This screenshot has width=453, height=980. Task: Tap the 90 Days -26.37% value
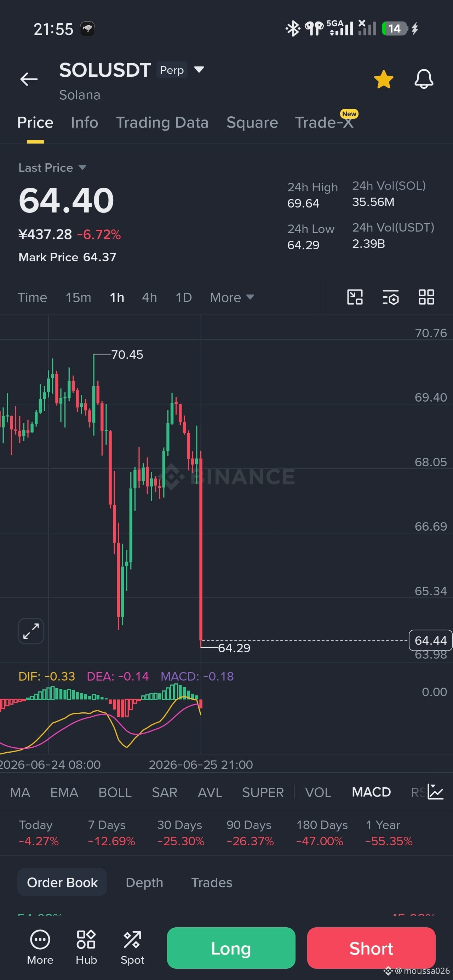coord(250,841)
